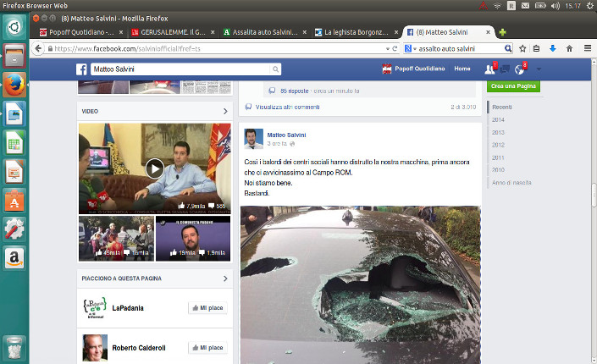
Task: Open the Files manager in the launcher
Action: 14,56
